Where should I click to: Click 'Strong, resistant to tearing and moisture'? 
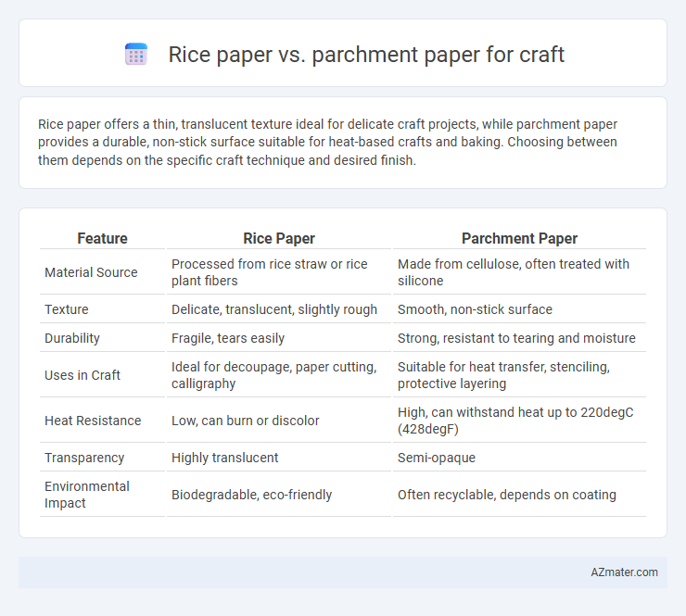[516, 338]
